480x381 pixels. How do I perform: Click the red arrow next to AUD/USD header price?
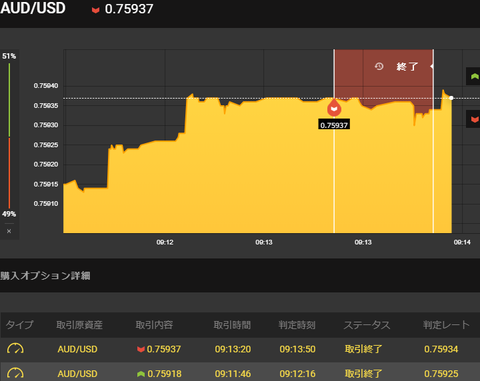[96, 10]
